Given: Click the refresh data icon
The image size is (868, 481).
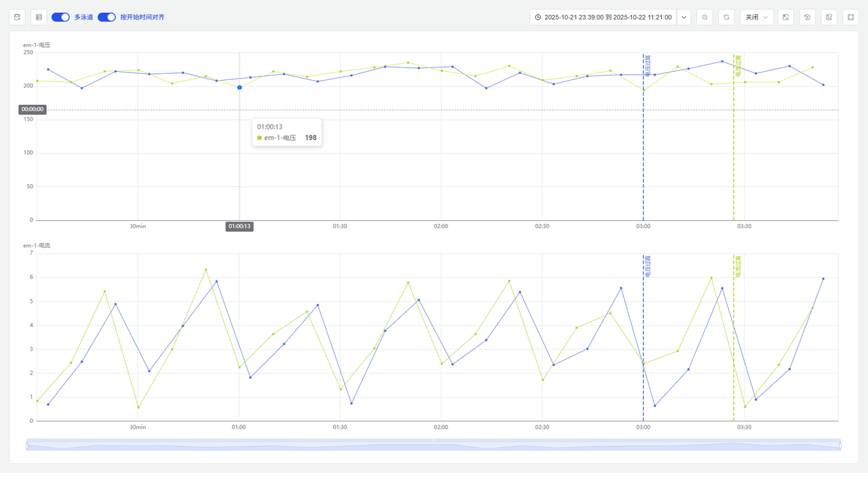Looking at the screenshot, I should [726, 17].
